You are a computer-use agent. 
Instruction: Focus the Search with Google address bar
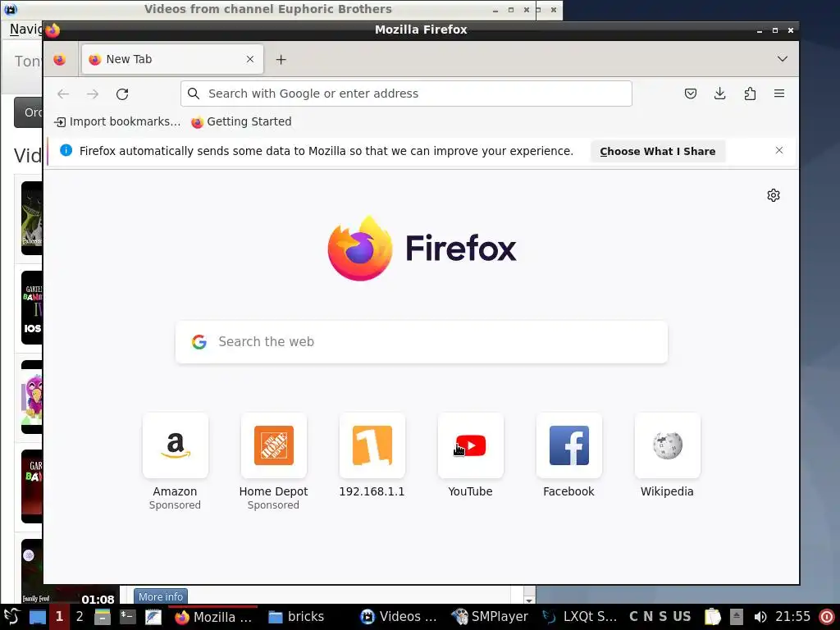(x=406, y=94)
